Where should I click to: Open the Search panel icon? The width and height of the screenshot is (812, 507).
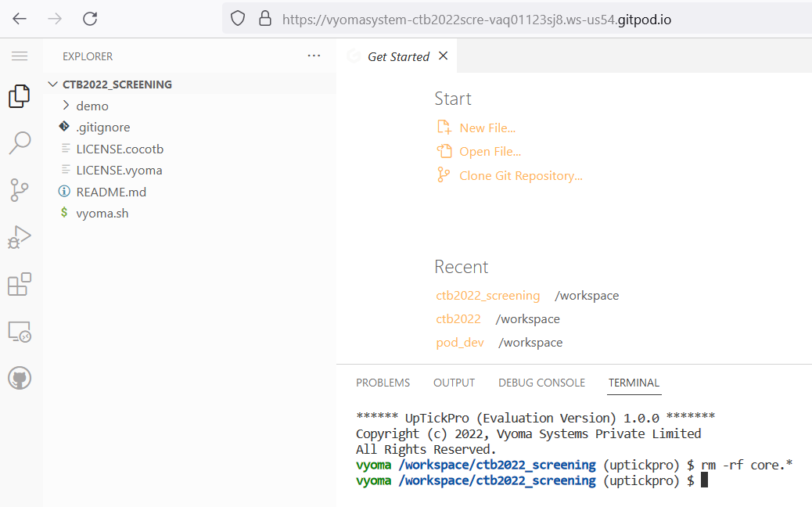19,142
